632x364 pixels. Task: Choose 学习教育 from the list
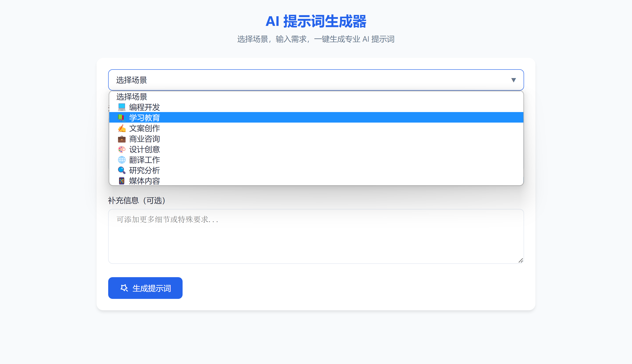tap(316, 118)
